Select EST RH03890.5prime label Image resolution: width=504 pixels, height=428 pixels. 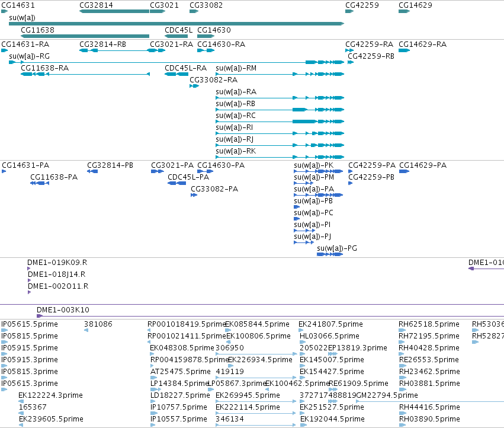point(430,419)
